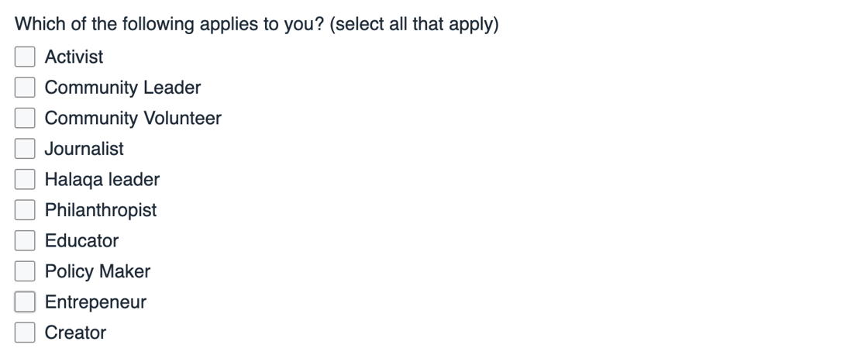Check the Activist checkbox
This screenshot has height=355, width=868.
pos(26,57)
